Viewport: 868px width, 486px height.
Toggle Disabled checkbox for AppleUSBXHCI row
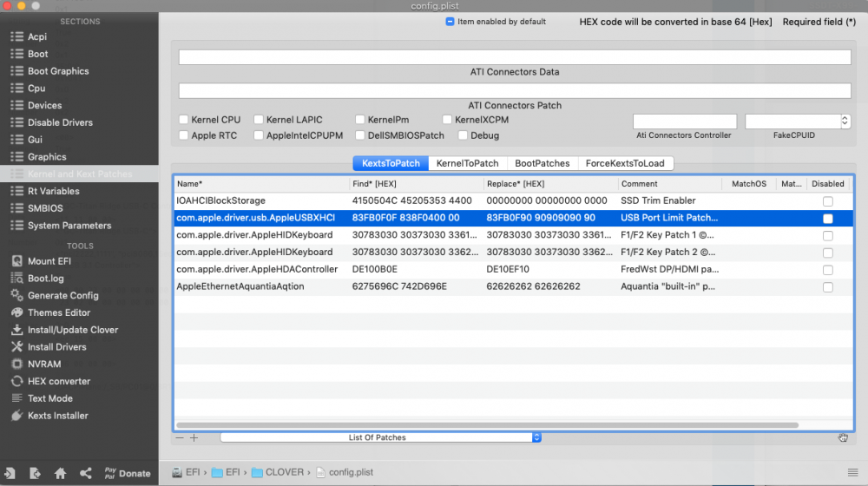pyautogui.click(x=827, y=219)
